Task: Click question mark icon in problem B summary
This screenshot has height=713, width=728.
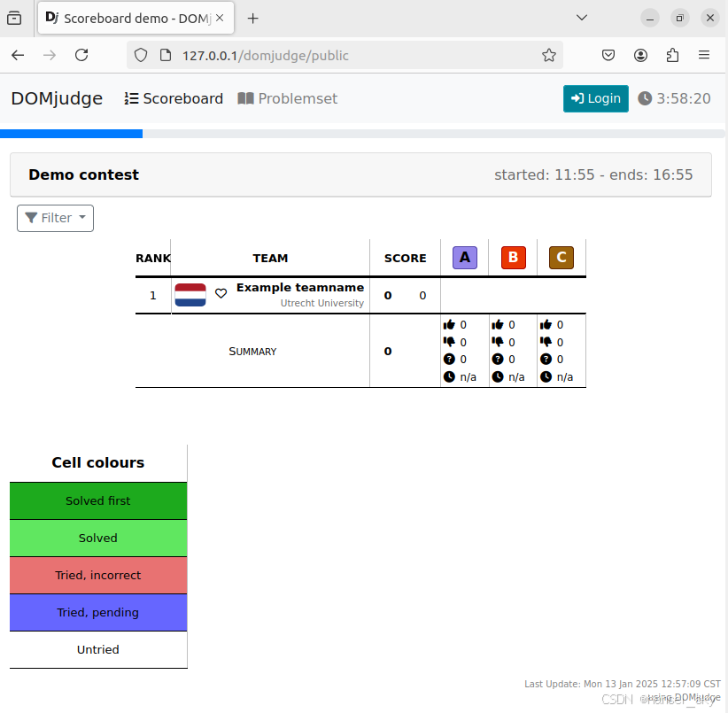Action: [498, 359]
